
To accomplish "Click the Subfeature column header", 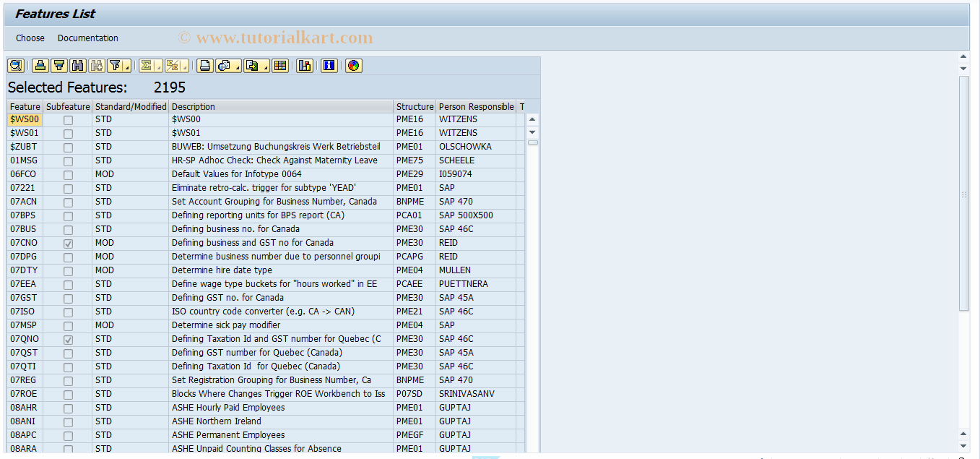I will [x=68, y=106].
